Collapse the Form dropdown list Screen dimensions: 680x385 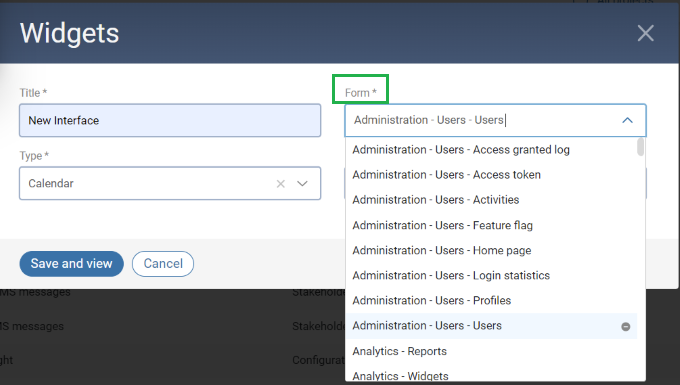click(x=627, y=121)
